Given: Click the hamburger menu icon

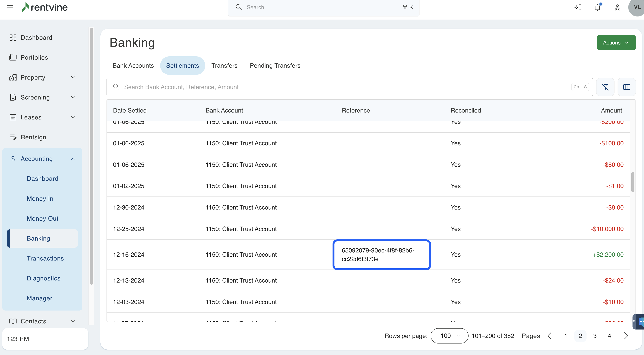Looking at the screenshot, I should pos(10,7).
